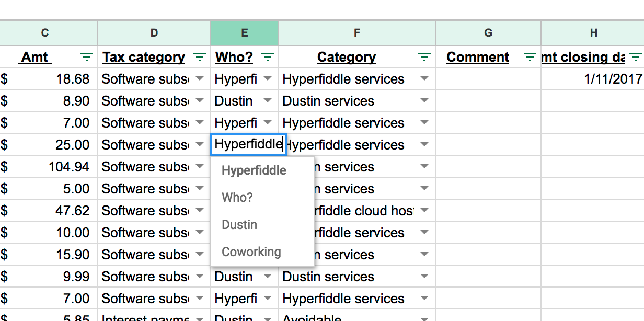Image resolution: width=644 pixels, height=321 pixels.
Task: Open Category dropdown arrow in the 15.90 row
Action: 424,255
